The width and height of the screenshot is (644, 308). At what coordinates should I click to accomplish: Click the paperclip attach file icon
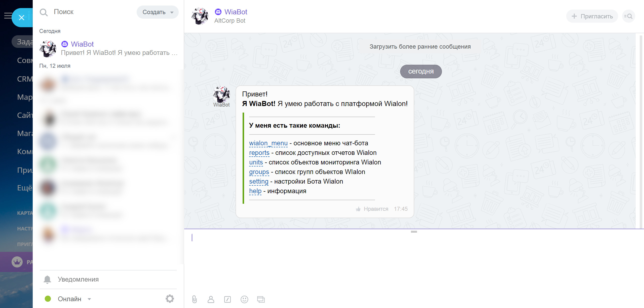point(194,299)
